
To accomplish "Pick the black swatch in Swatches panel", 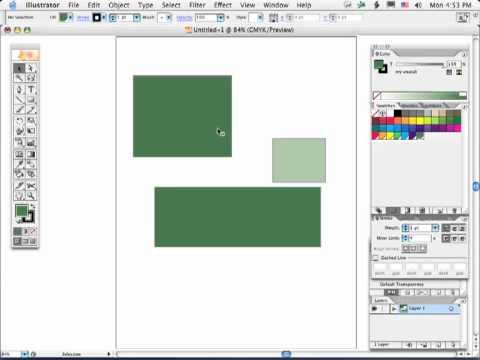I will tap(397, 113).
